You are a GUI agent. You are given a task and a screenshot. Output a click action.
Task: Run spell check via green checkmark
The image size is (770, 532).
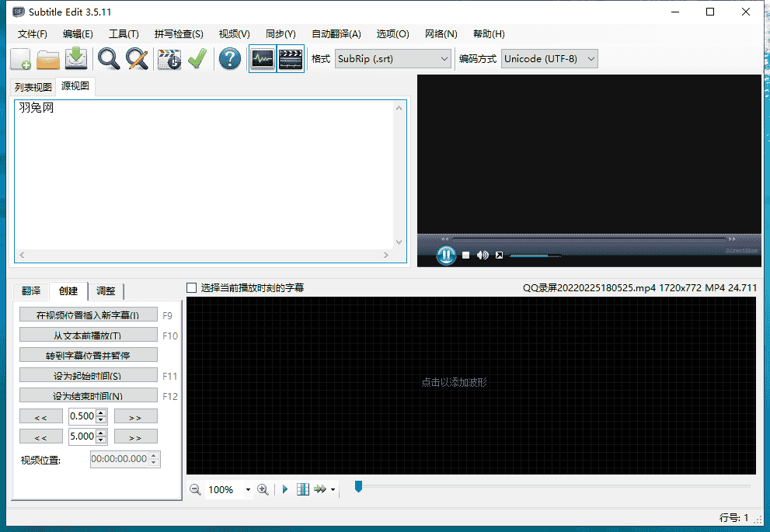[197, 59]
